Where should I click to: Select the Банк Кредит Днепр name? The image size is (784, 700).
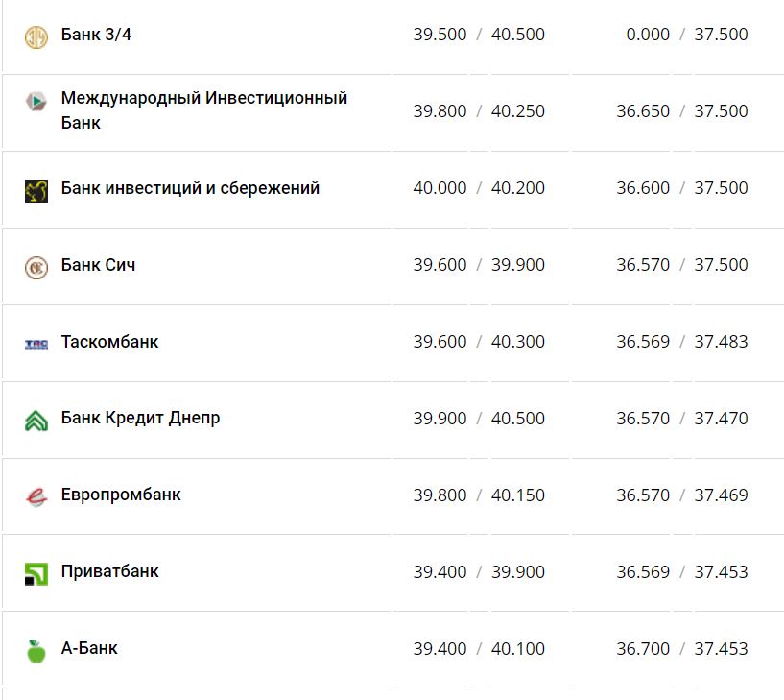140,419
